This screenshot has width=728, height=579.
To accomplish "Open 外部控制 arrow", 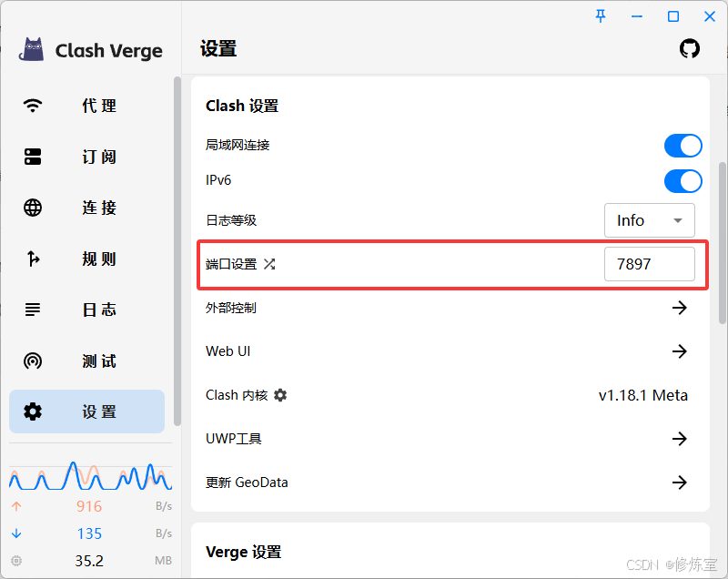I will (679, 308).
